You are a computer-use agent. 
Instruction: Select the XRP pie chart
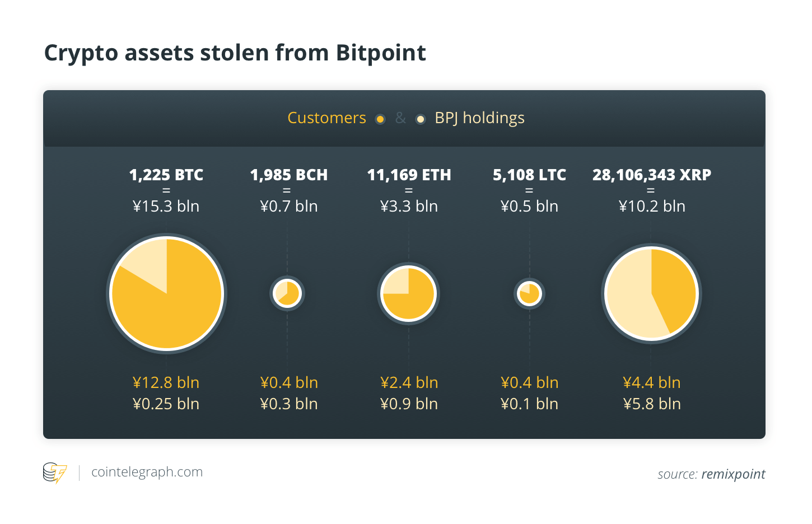651,294
